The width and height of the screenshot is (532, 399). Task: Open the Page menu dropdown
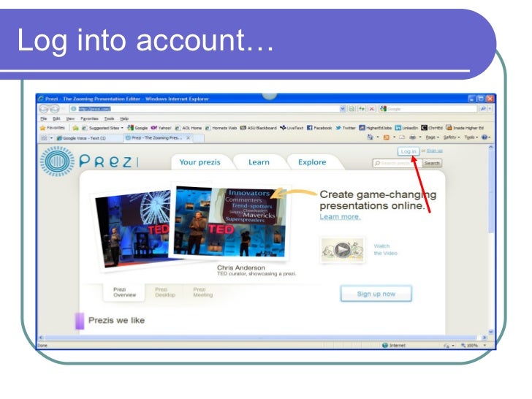433,137
